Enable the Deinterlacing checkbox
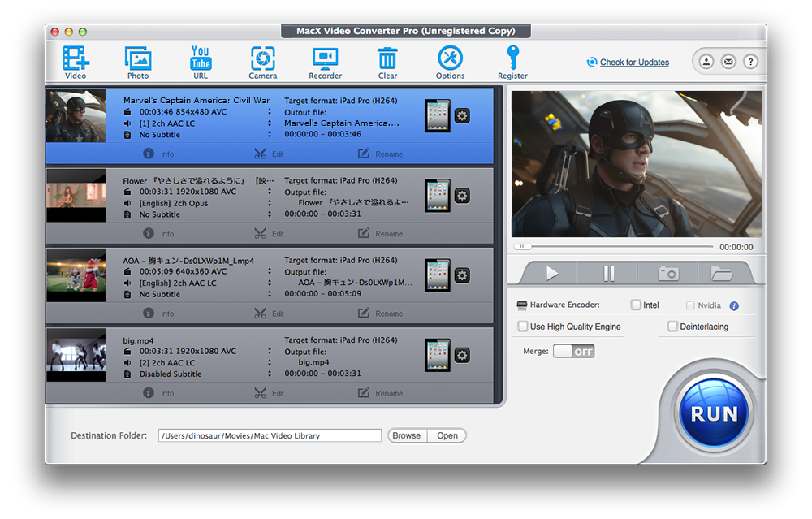This screenshot has height=519, width=812. [672, 327]
